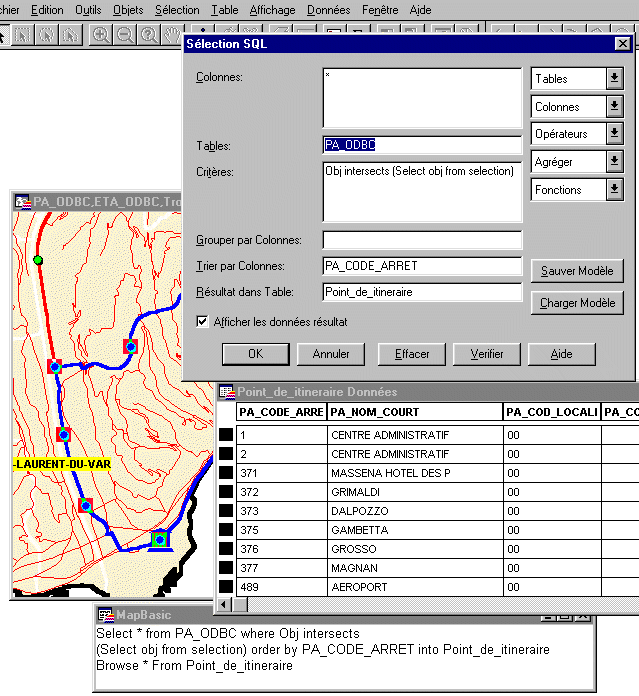Screen dimensions: 639x696
Task: Select row marker for GRIMALDI
Action: [x=226, y=492]
